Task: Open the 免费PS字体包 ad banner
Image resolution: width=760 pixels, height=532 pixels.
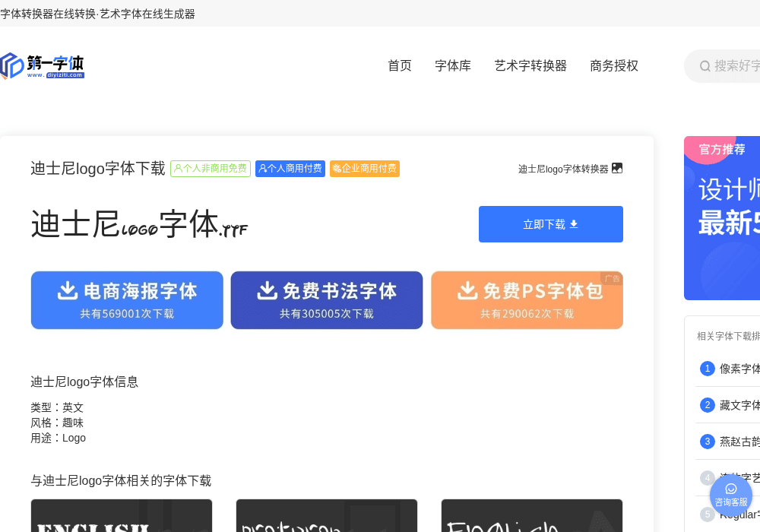Action: (527, 300)
